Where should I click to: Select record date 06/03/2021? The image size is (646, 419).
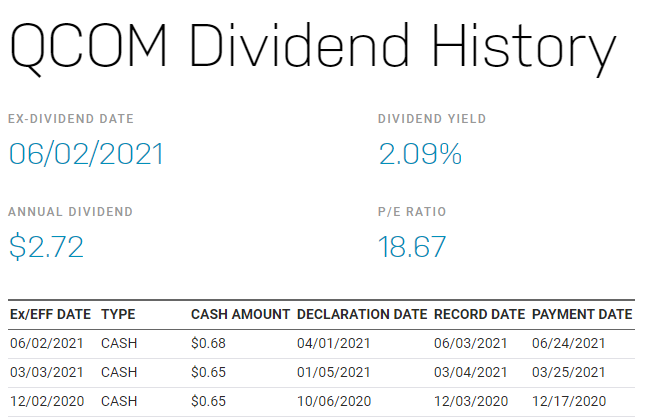(470, 343)
